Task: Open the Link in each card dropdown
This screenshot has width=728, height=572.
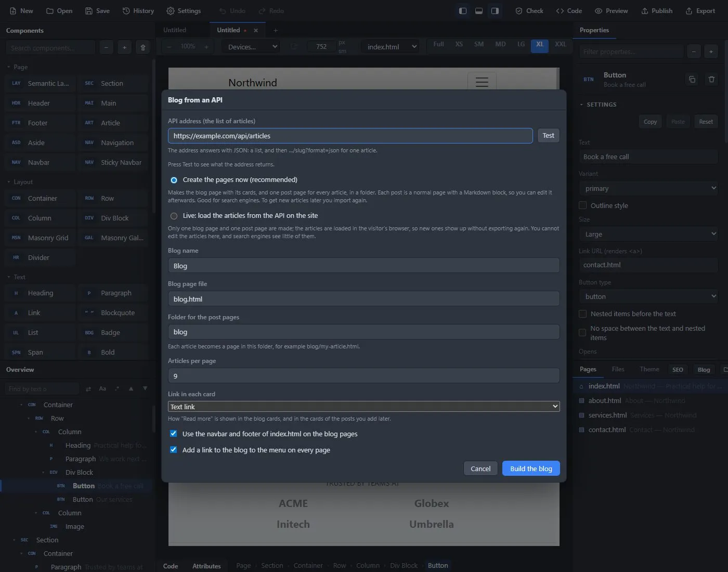Action: (x=363, y=407)
